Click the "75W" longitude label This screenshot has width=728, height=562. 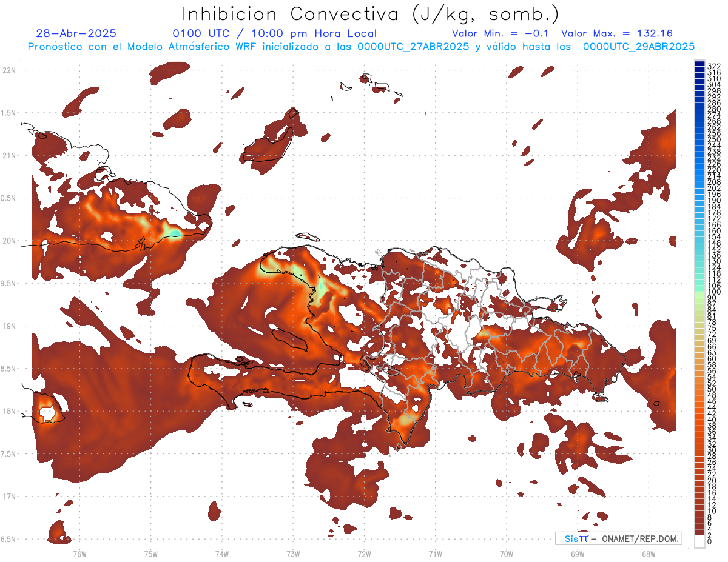pos(150,554)
